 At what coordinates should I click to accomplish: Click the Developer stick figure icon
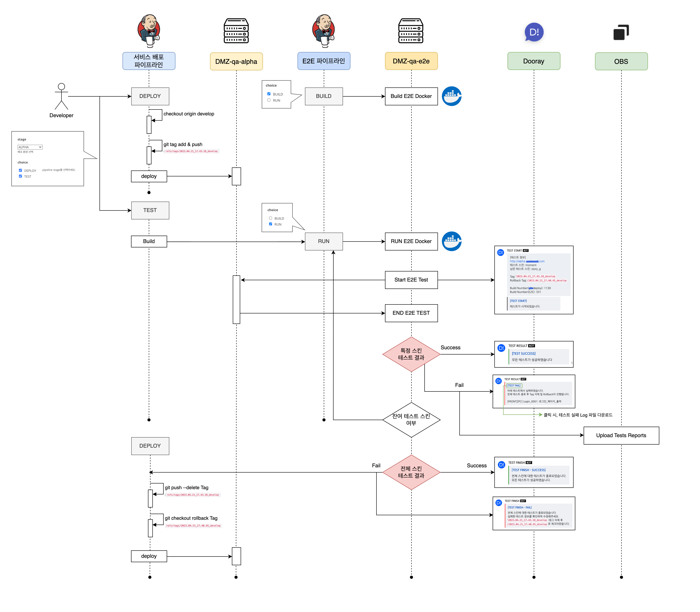(61, 96)
